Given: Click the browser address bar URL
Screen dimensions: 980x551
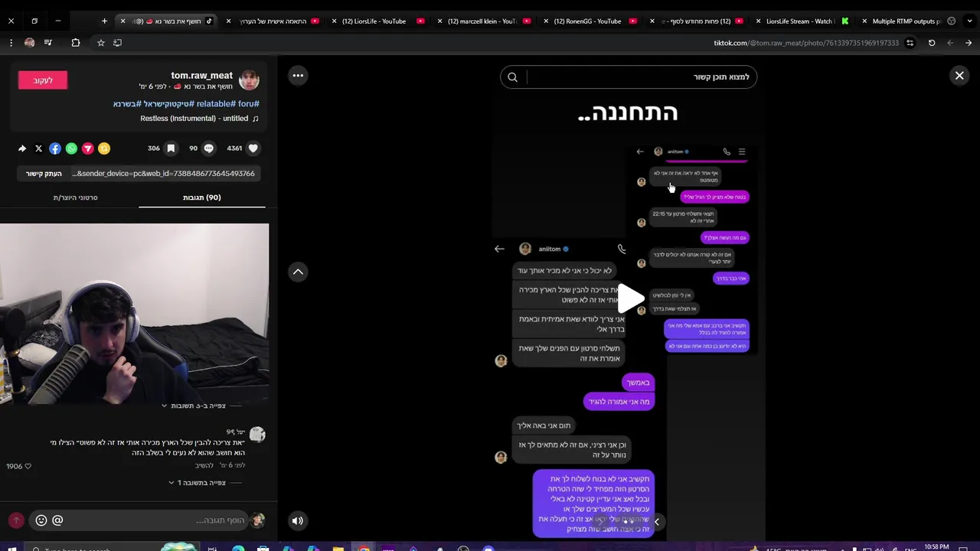Looking at the screenshot, I should click(x=806, y=43).
